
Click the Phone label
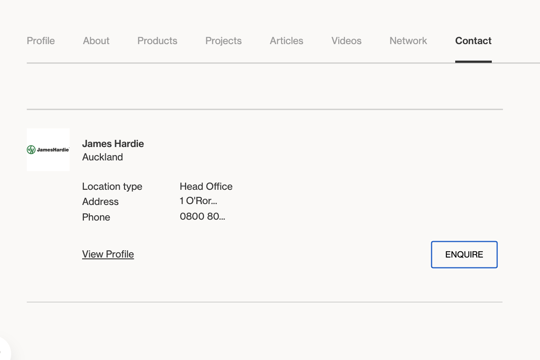(96, 217)
